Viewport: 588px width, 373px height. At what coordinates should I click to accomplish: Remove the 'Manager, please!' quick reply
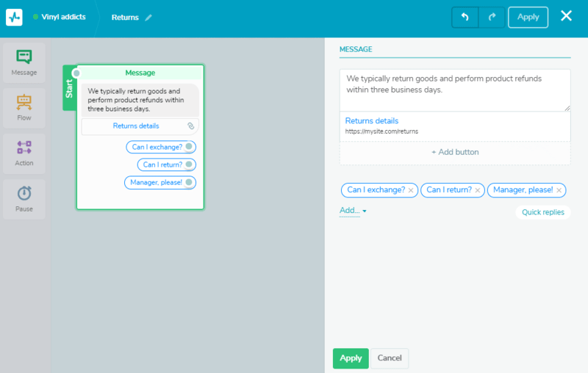pos(559,190)
